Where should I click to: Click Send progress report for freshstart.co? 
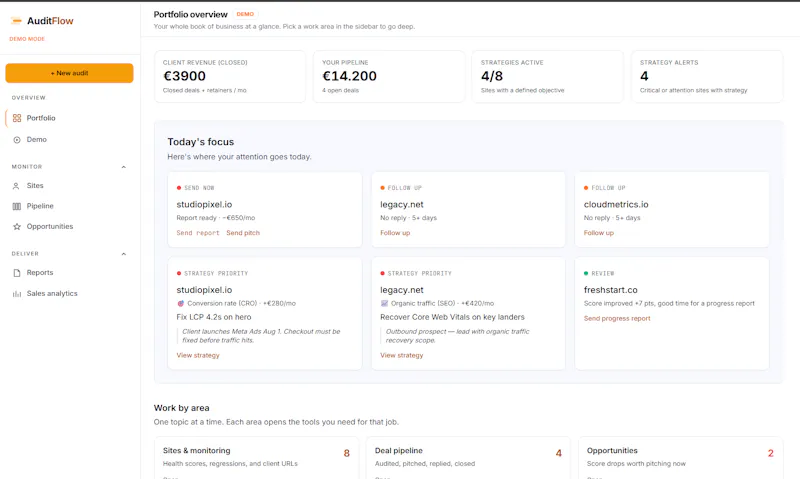coord(617,318)
